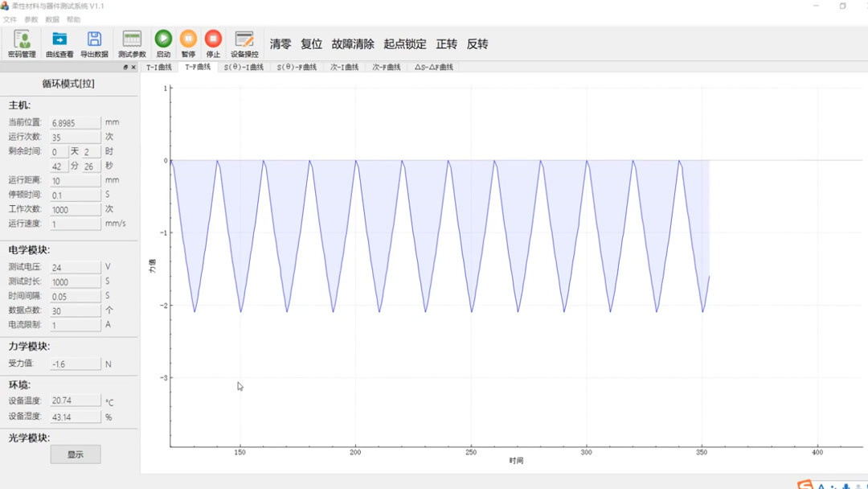Open the 参数 menu

tap(30, 18)
